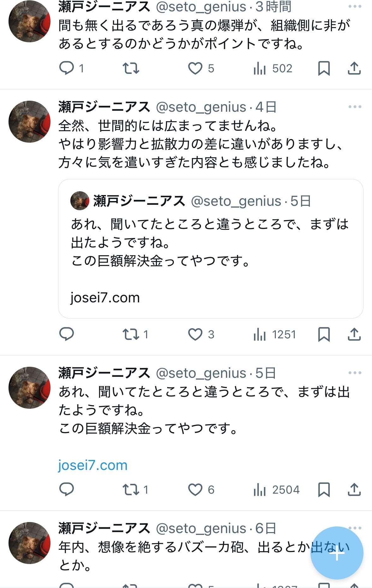Open more options on the 4日 tweet
The image size is (372, 588).
pos(355,107)
